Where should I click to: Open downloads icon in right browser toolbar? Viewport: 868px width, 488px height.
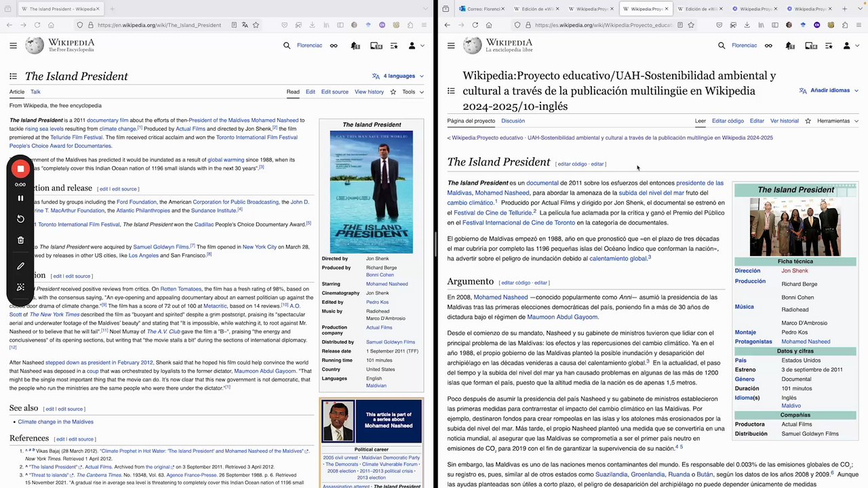[x=746, y=25]
